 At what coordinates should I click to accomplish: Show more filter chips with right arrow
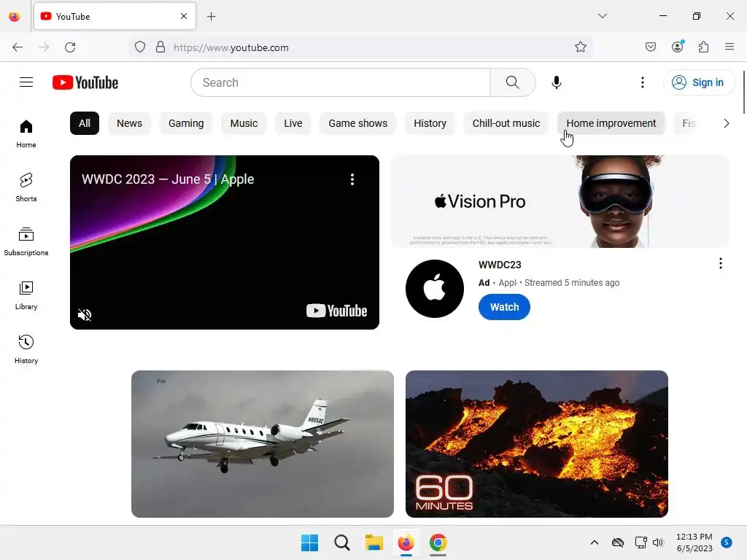click(726, 123)
